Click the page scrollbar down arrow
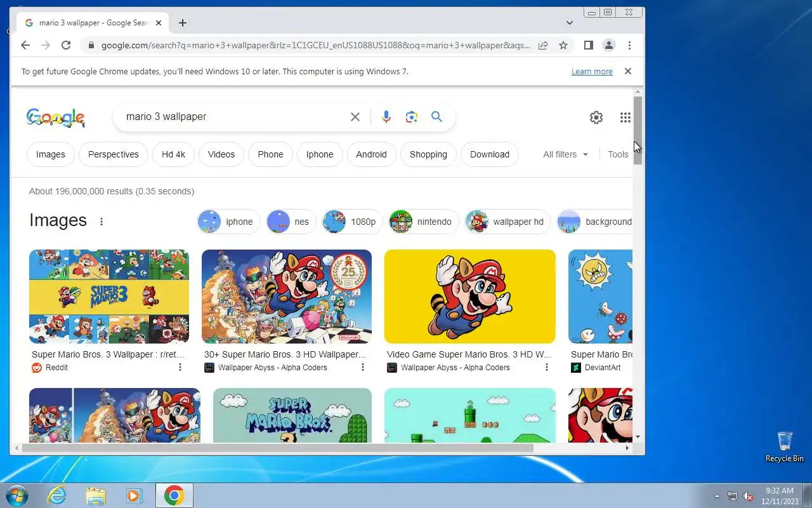Viewport: 812px width, 508px height. (x=638, y=437)
